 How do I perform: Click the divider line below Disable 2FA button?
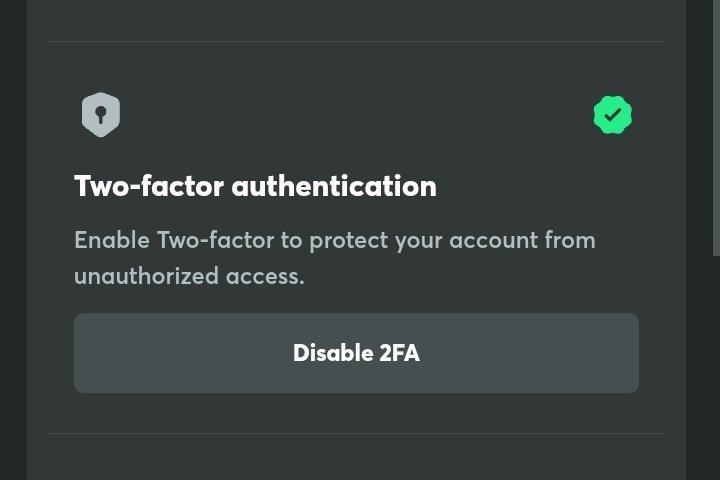[356, 433]
